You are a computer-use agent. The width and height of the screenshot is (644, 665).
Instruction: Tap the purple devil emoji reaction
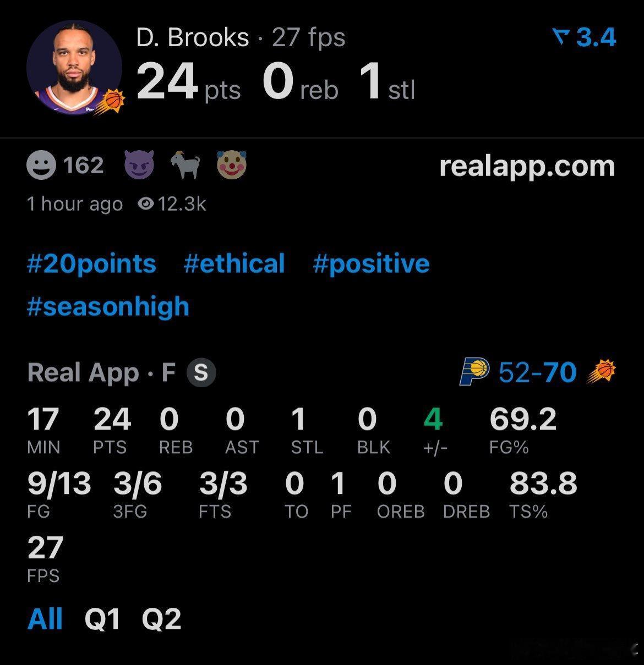click(139, 165)
